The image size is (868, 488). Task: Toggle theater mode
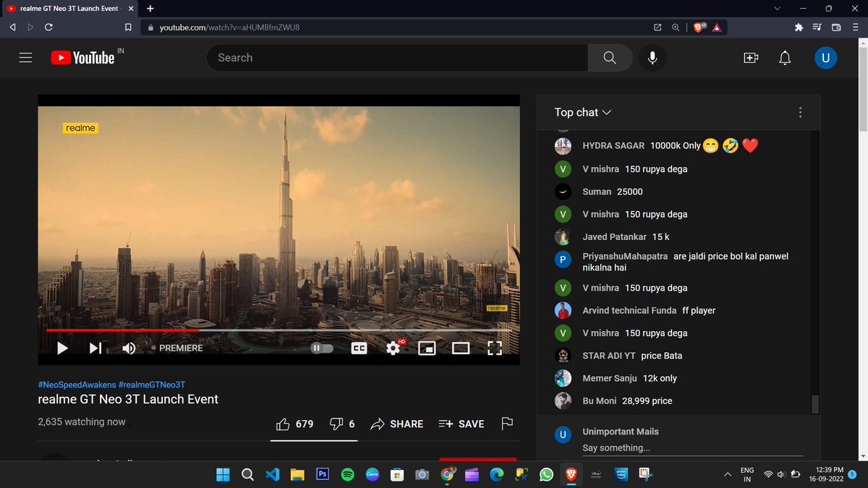(461, 348)
